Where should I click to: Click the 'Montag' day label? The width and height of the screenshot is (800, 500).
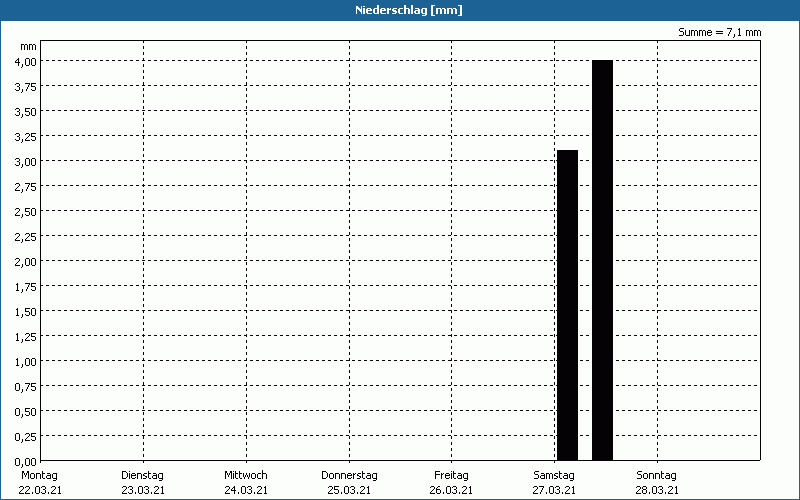point(40,476)
